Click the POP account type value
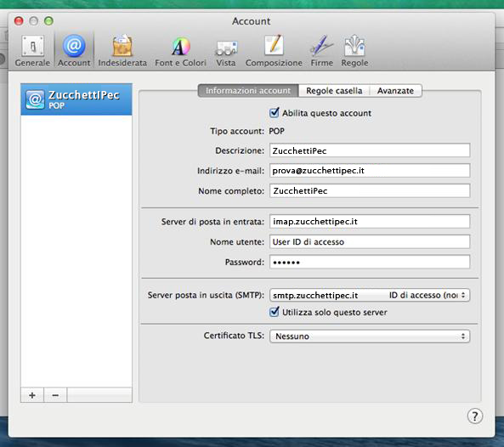Image resolution: width=504 pixels, height=447 pixels. coord(276,131)
